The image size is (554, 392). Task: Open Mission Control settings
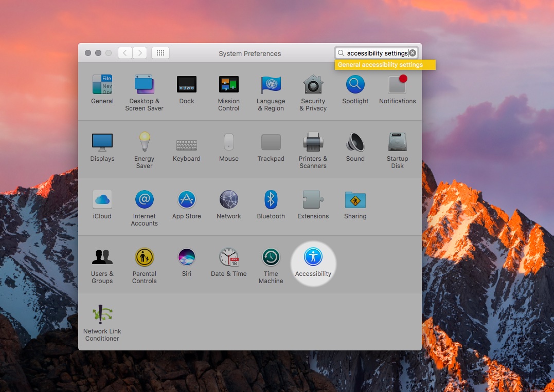click(228, 85)
